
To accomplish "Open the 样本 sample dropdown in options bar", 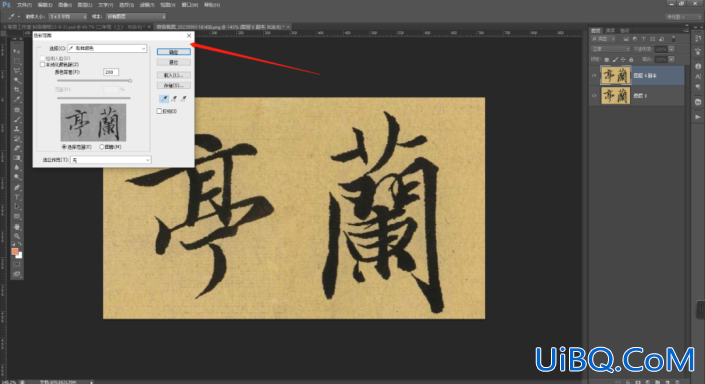I will tap(135, 17).
